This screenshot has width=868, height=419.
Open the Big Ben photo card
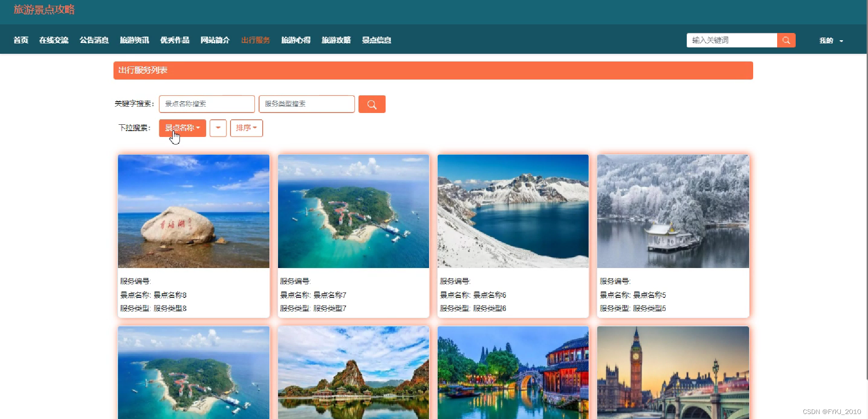673,372
